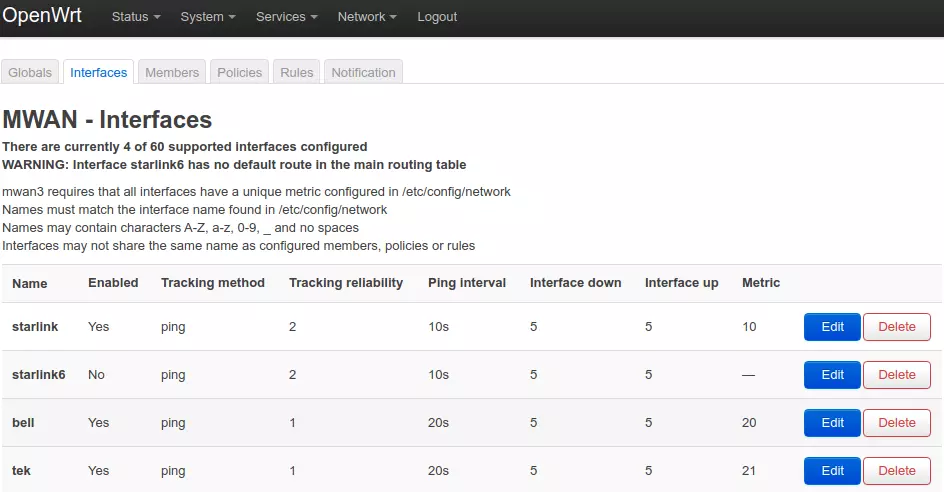Click the MWAN - Interfaces heading
Viewport: 944px width, 492px height.
point(107,120)
